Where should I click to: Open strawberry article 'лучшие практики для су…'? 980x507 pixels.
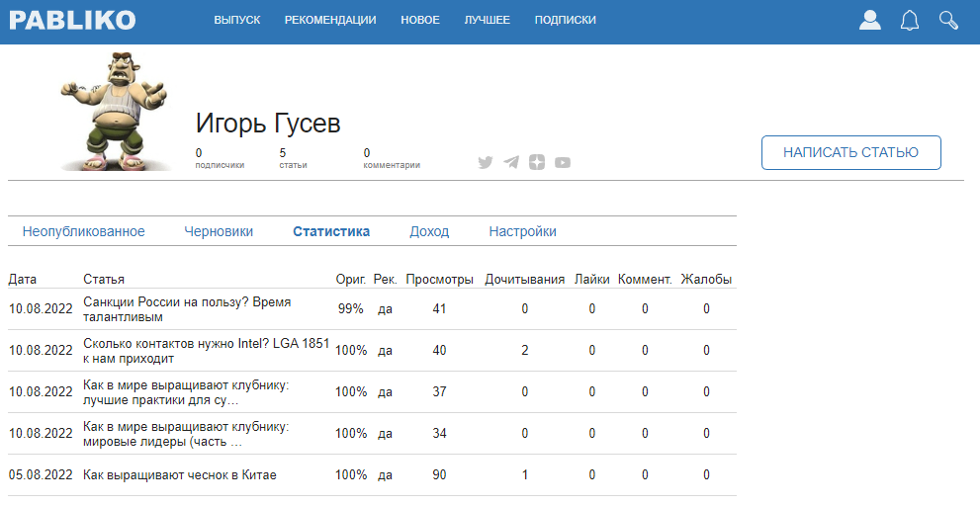[x=186, y=392]
